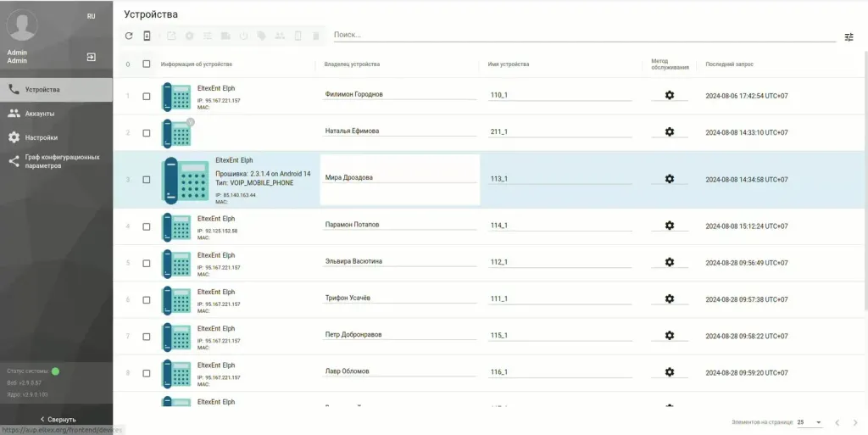868x435 pixels.
Task: Go to Настройки in the sidebar
Action: click(x=42, y=137)
